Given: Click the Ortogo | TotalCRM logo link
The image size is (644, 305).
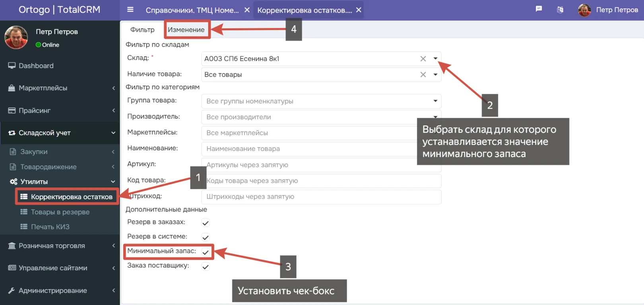Looking at the screenshot, I should [x=60, y=10].
